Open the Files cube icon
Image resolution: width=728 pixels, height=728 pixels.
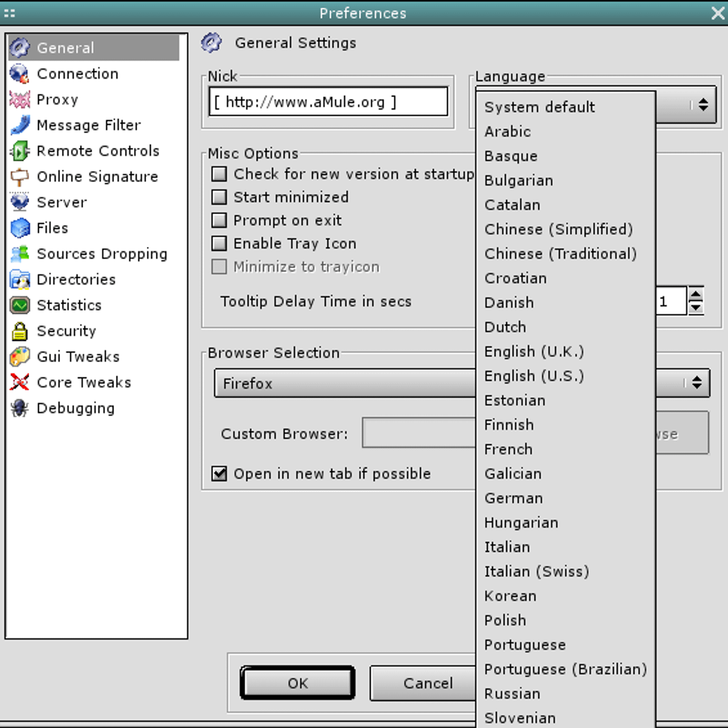click(19, 228)
